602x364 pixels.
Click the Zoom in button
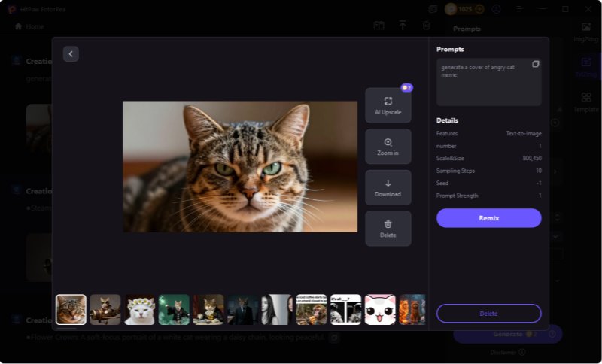tap(388, 147)
